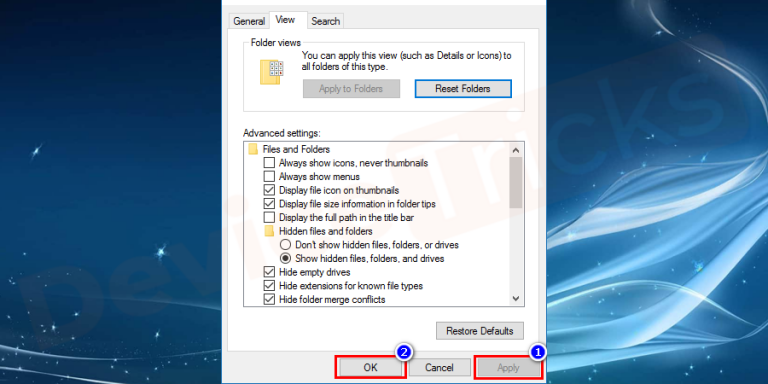Click the Advanced settings scrollbar thumb

coord(516,182)
